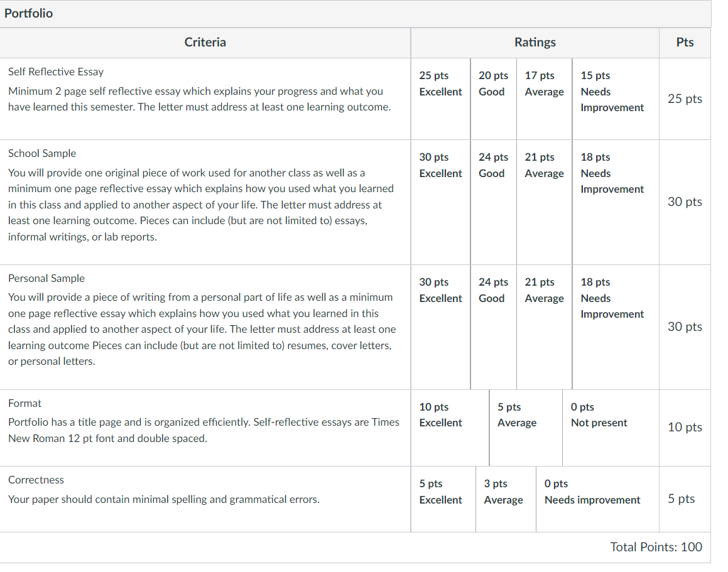Select 30 pts Excellent for Personal Sample
Screen dimensions: 728x572
[x=440, y=327]
